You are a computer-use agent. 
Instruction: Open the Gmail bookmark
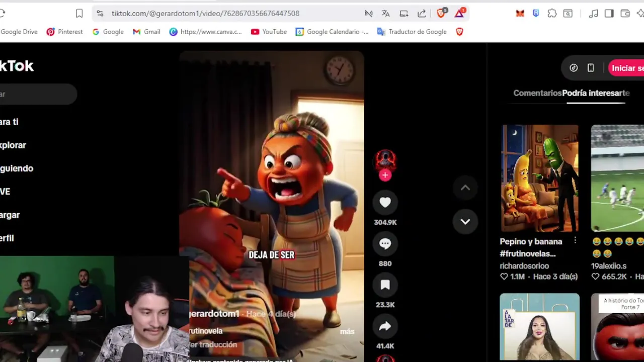tap(146, 32)
